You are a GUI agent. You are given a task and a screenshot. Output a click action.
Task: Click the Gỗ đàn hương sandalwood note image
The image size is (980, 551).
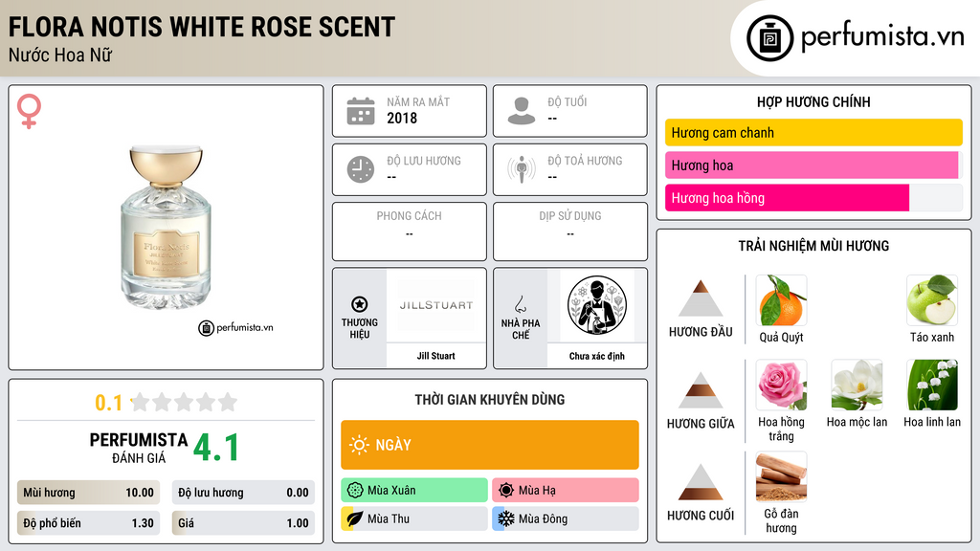(x=781, y=476)
